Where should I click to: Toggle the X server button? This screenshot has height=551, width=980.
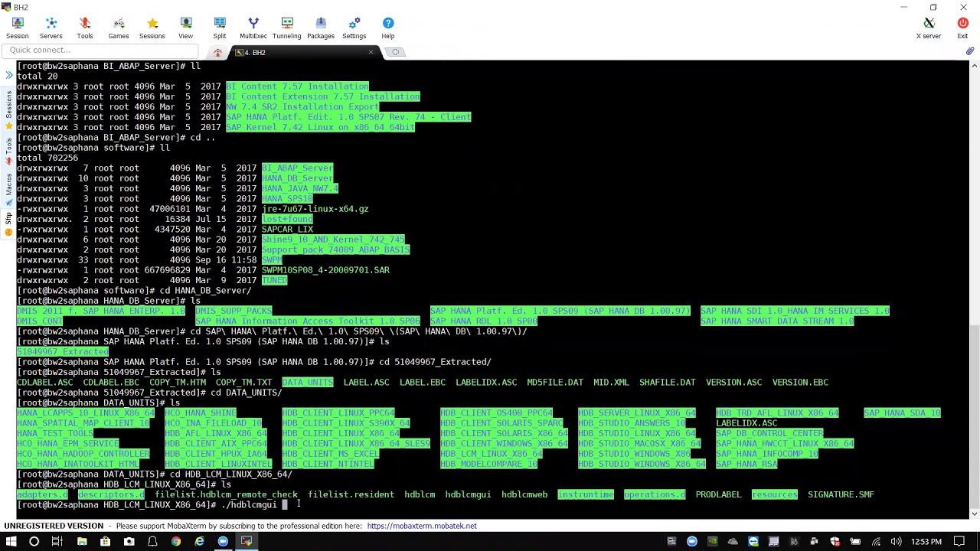929,28
